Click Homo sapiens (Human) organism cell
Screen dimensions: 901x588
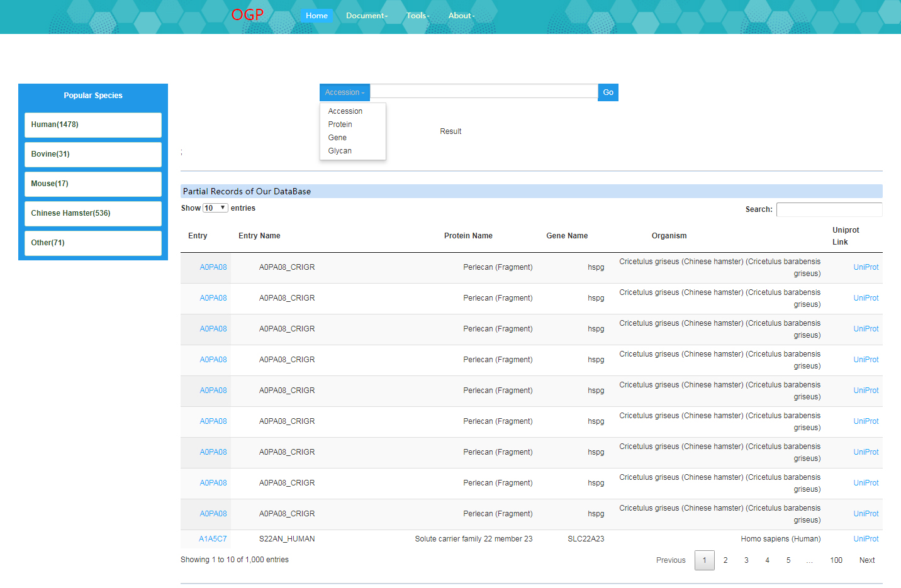pos(781,539)
